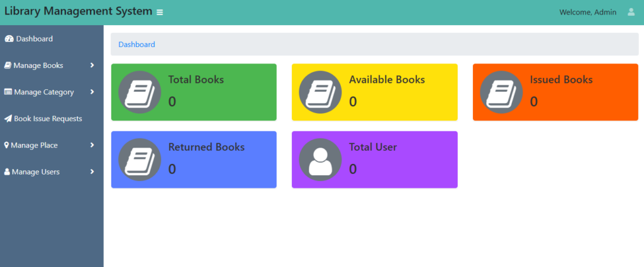Screen dimensions: 644x267
Task: Click the book icon on Available Books card
Action: pyautogui.click(x=320, y=92)
